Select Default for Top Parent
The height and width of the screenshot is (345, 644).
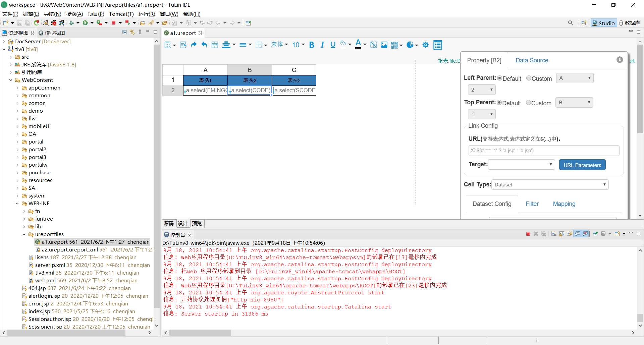[499, 103]
